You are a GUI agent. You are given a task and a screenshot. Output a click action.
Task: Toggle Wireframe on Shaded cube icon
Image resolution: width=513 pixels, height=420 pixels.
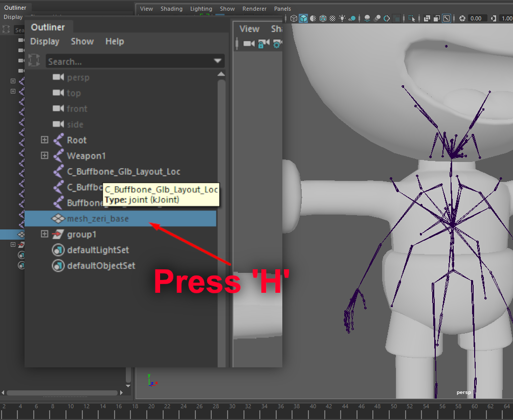pos(323,18)
